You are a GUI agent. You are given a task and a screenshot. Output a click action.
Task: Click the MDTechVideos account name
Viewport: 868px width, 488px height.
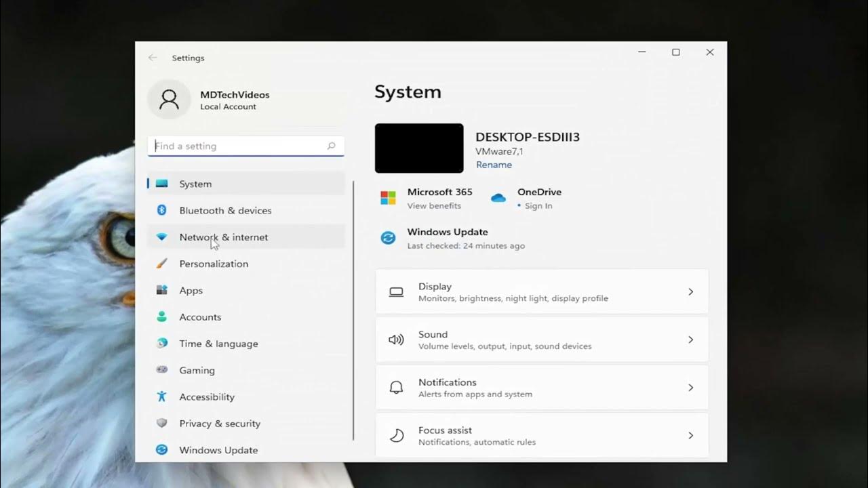(x=235, y=95)
